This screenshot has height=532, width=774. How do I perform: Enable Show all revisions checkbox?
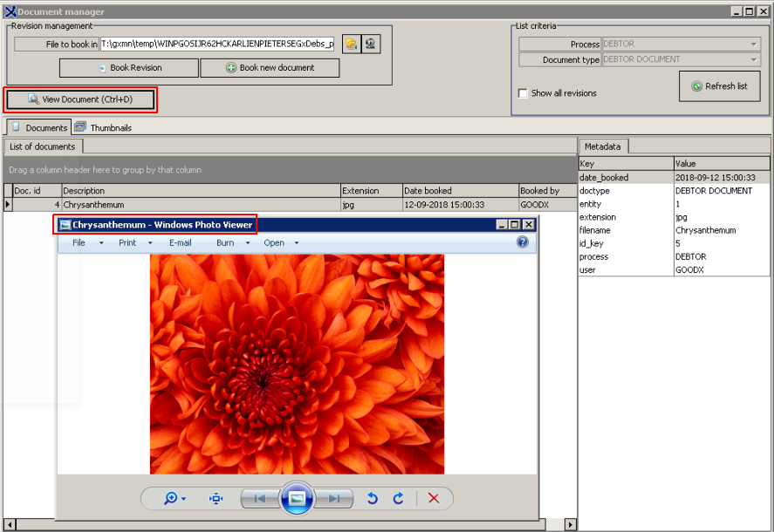click(x=523, y=93)
